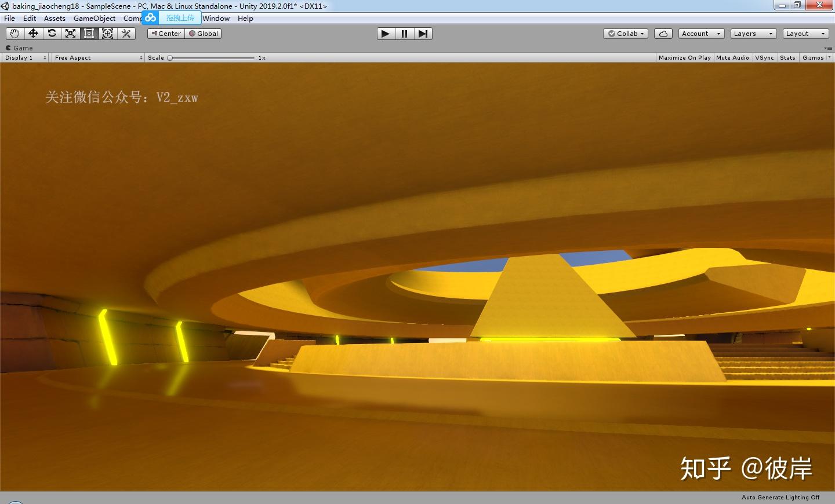Open the Window menu
The width and height of the screenshot is (835, 504).
(x=216, y=19)
